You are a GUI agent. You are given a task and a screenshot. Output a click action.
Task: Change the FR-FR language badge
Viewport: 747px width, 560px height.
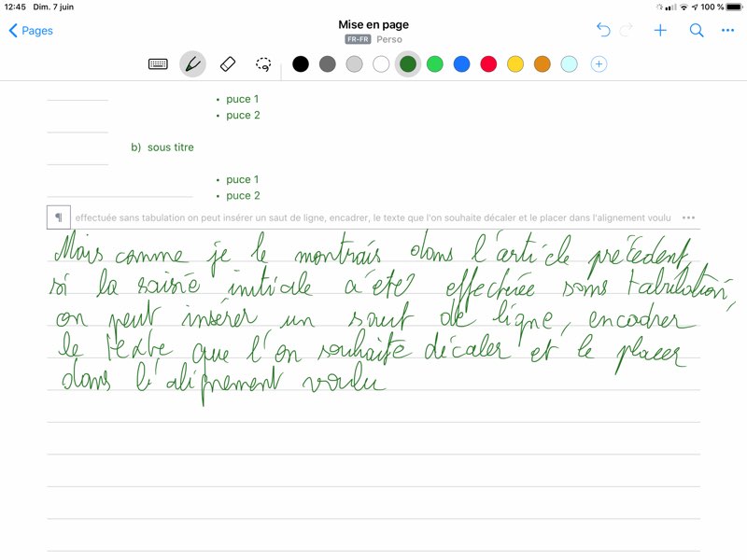coord(357,40)
